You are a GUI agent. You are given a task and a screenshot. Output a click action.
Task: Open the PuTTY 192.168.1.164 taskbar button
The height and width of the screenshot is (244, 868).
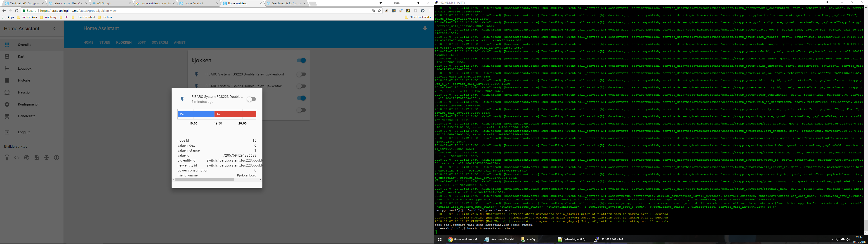coord(610,240)
